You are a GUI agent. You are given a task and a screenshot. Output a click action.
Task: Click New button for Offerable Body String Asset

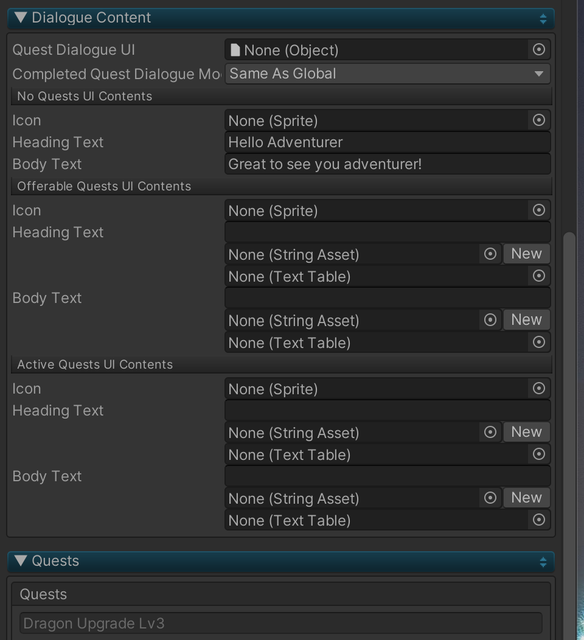(526, 320)
